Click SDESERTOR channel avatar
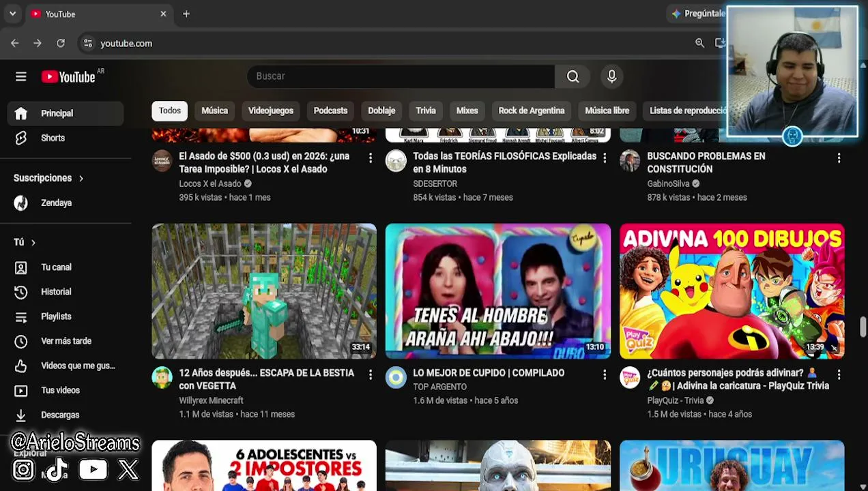Screen dimensions: 868x491 [x=396, y=161]
